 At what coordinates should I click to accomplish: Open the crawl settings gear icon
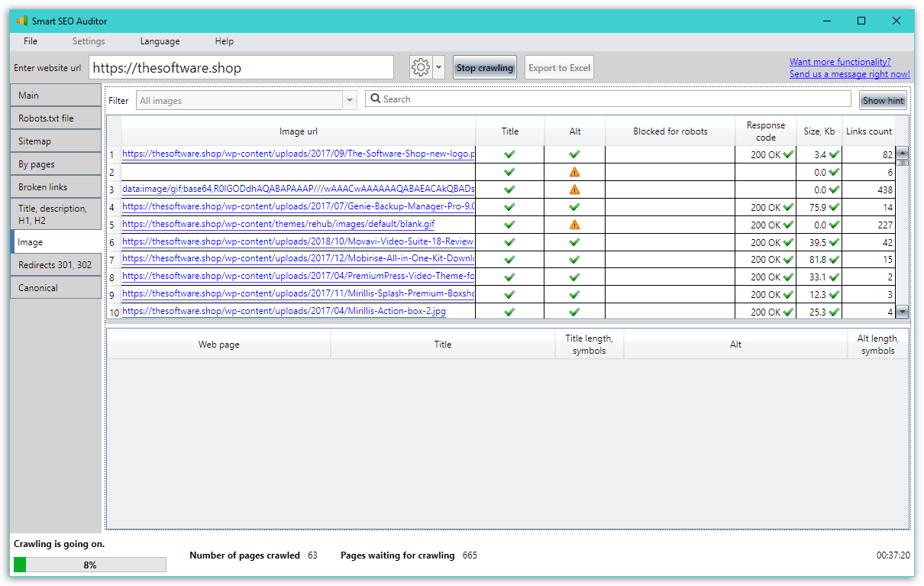pyautogui.click(x=419, y=67)
